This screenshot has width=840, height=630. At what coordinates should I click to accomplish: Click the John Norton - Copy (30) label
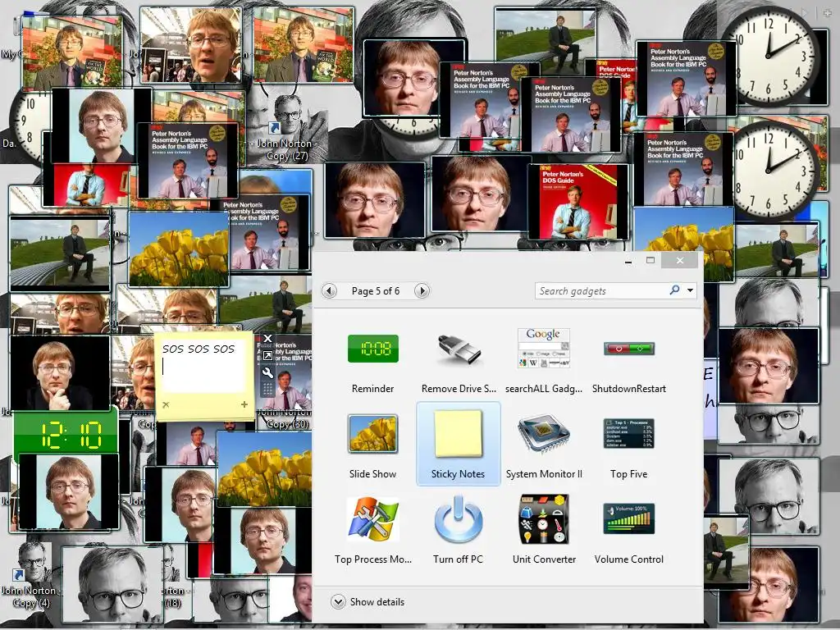pyautogui.click(x=286, y=418)
